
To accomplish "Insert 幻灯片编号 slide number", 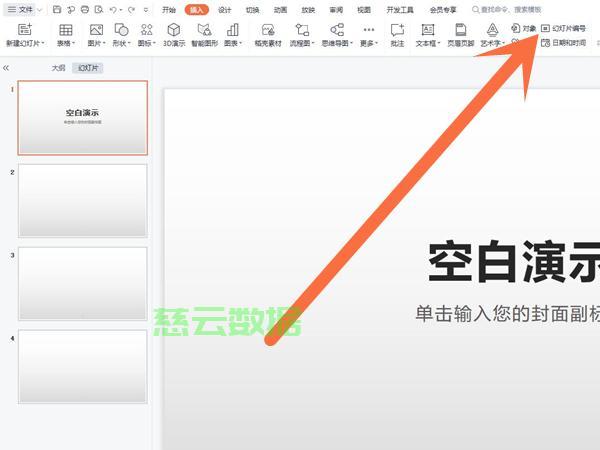I will coord(563,29).
